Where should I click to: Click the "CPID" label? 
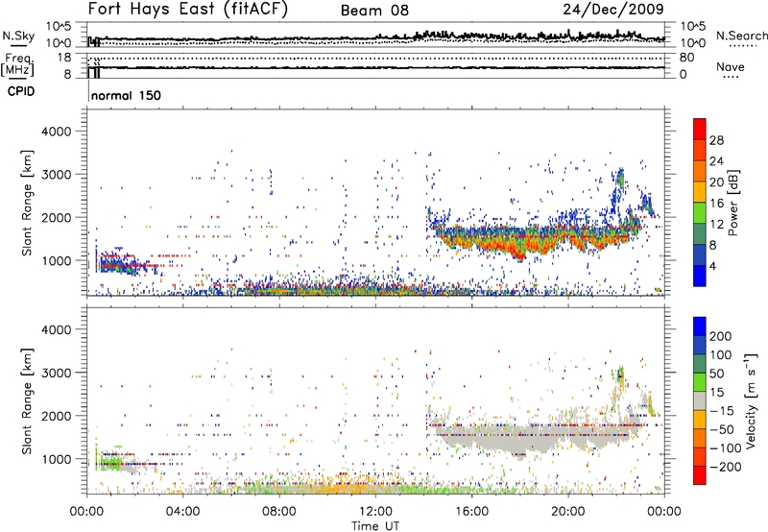[x=21, y=91]
